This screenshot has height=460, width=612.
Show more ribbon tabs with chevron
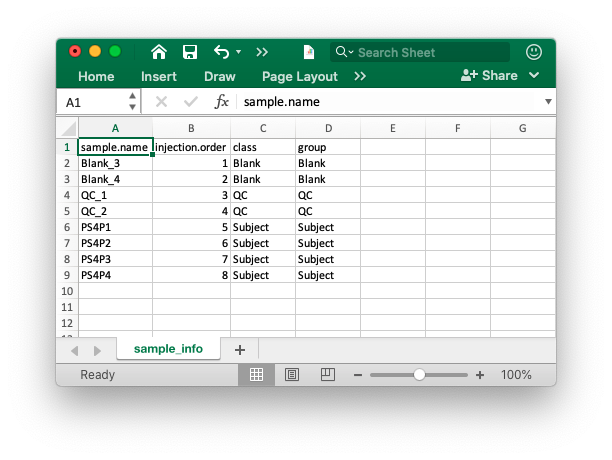(x=360, y=76)
